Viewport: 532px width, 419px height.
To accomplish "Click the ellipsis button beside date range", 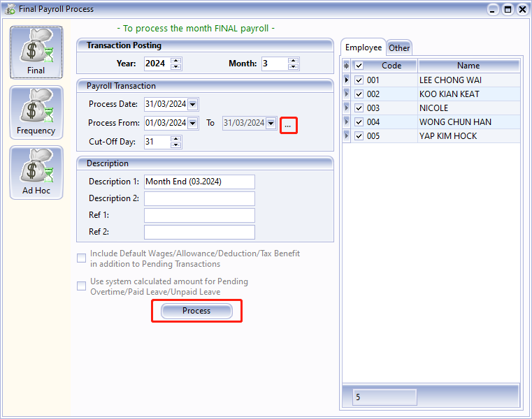I will pyautogui.click(x=288, y=125).
